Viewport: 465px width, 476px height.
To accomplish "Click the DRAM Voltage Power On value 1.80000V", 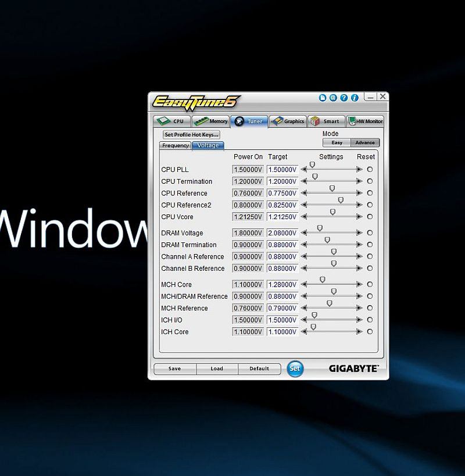I will click(248, 233).
